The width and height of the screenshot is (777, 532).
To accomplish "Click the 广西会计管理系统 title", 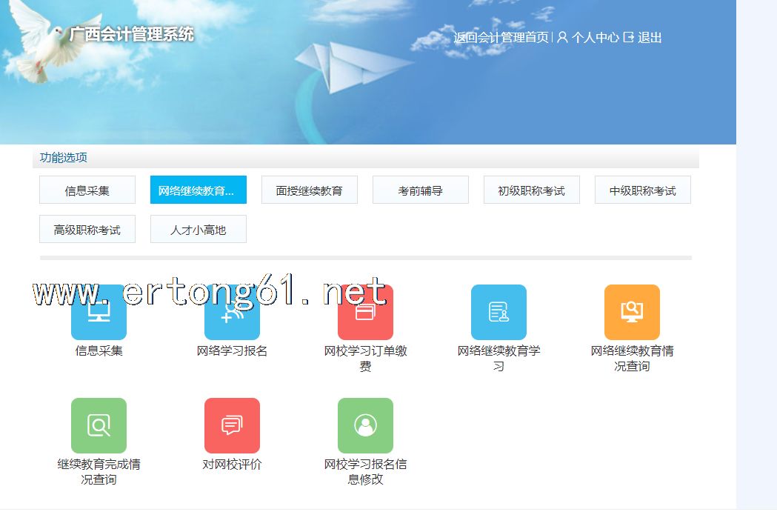I will click(x=131, y=34).
